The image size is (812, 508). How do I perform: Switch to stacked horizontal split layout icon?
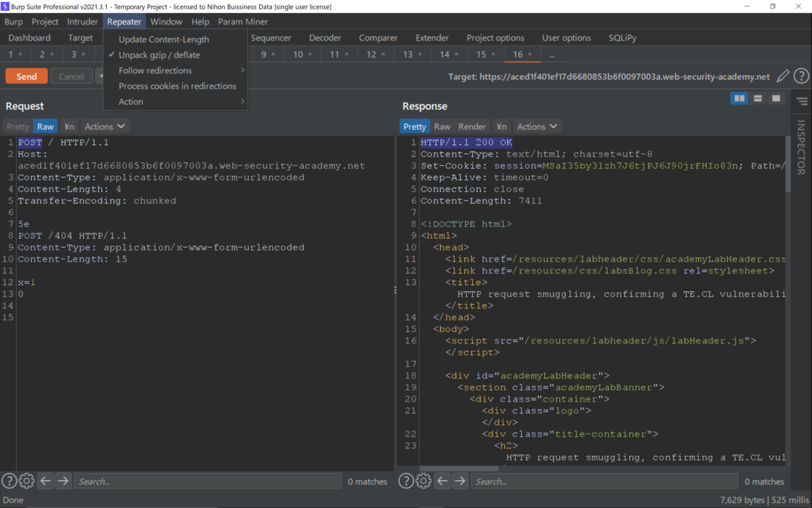coord(758,99)
